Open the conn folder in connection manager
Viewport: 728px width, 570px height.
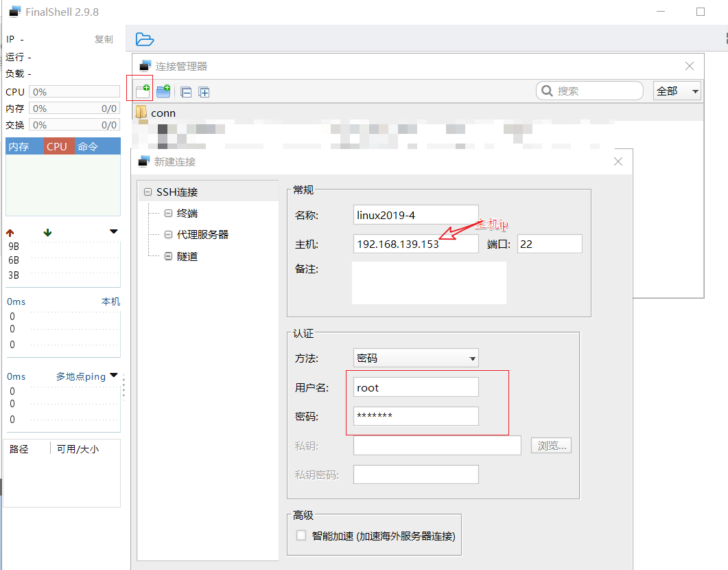(163, 113)
